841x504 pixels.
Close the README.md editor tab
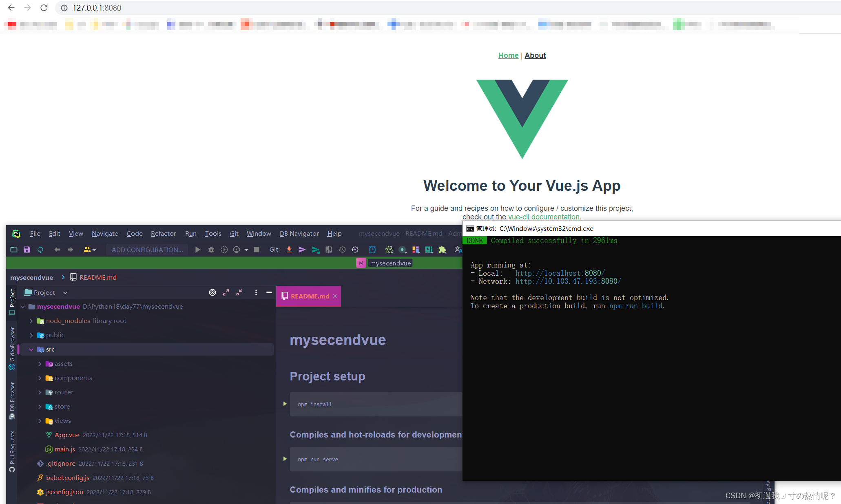(x=335, y=296)
